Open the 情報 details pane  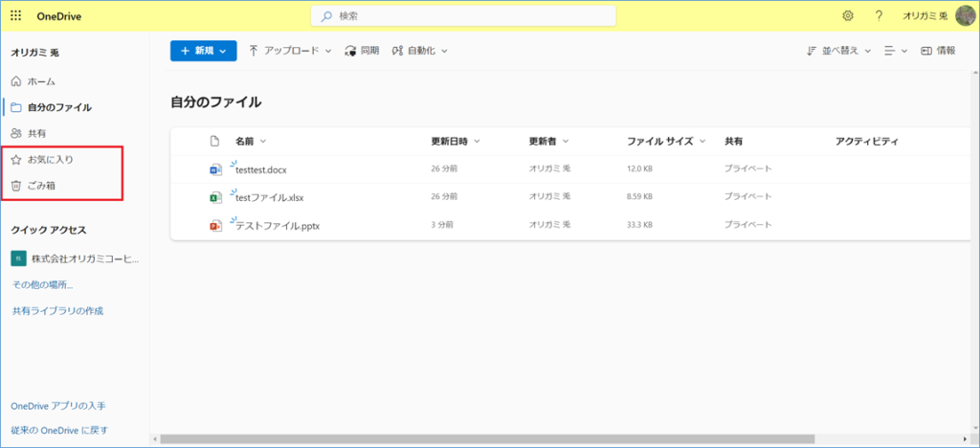point(937,51)
